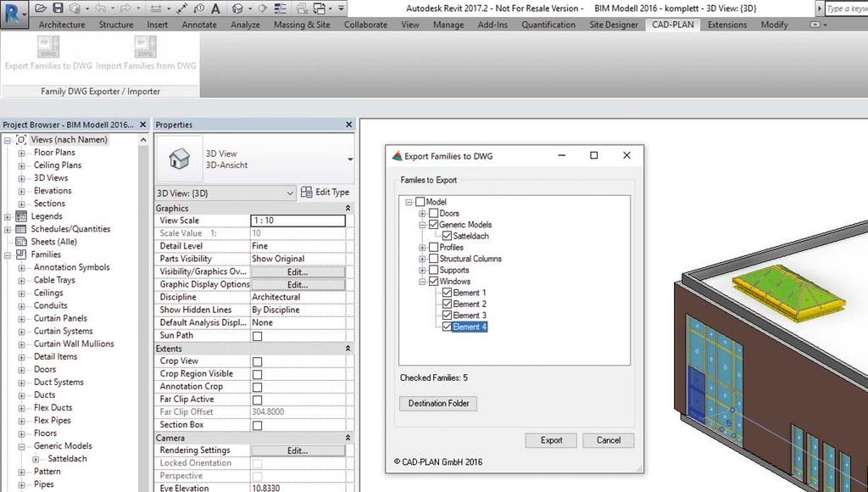868x492 pixels.
Task: Uncheck the Element 4 checkbox
Action: coord(447,327)
